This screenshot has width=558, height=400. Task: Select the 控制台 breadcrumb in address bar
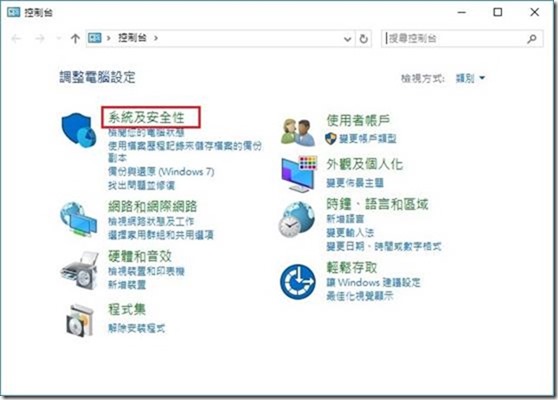coord(132,38)
